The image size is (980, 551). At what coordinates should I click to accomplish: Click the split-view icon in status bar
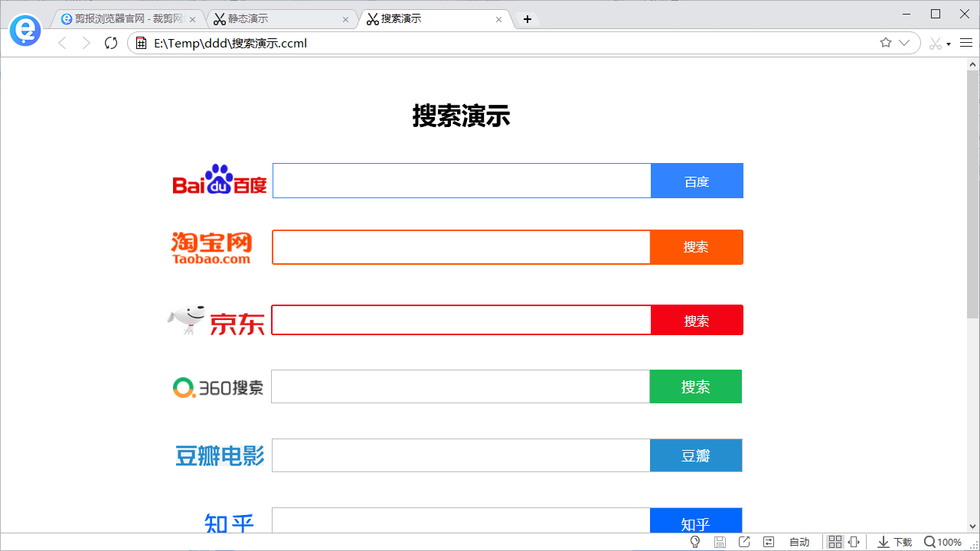tap(854, 542)
